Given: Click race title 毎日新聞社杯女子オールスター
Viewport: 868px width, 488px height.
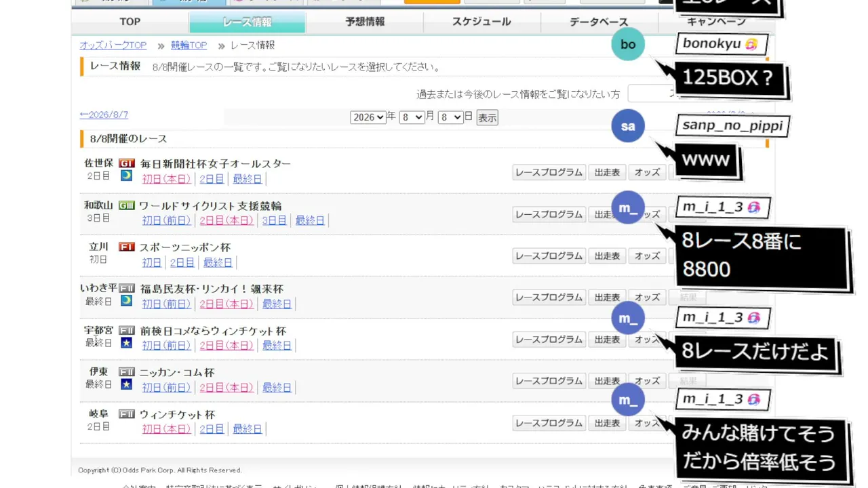Looking at the screenshot, I should pos(216,164).
